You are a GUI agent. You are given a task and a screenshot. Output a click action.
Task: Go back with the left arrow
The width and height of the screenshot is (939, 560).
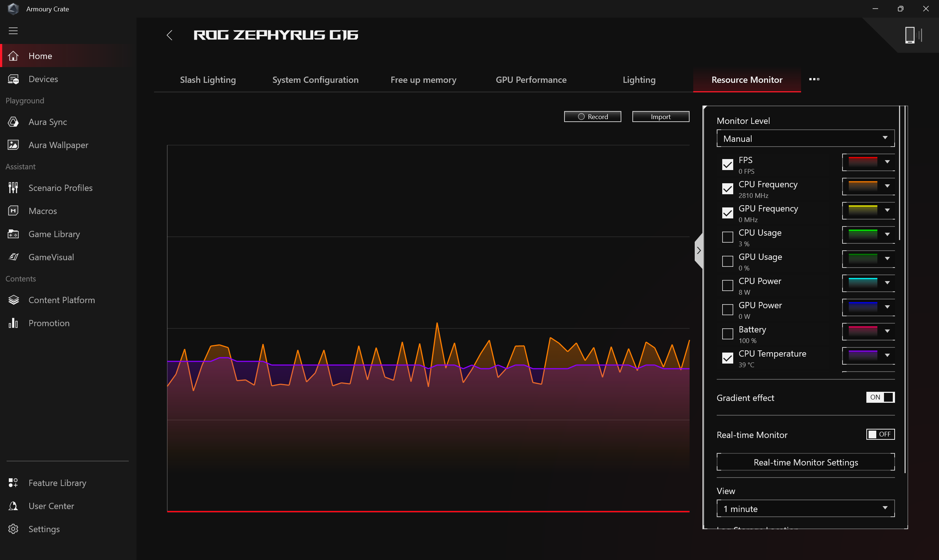click(169, 35)
